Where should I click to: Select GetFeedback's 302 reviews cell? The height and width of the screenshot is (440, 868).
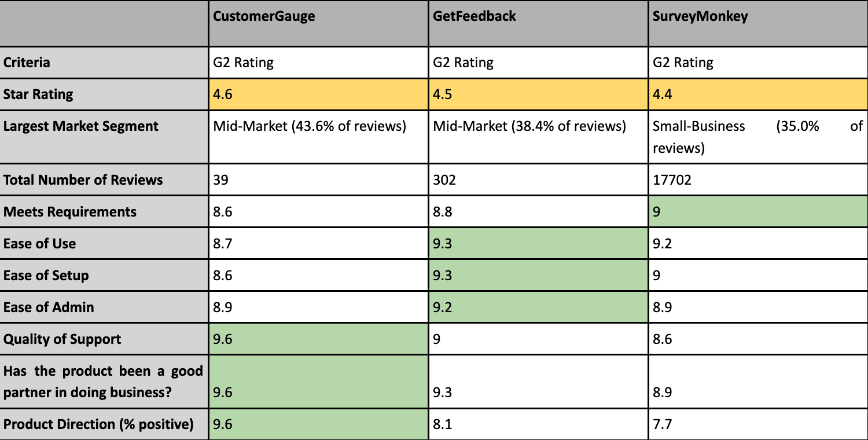click(444, 180)
